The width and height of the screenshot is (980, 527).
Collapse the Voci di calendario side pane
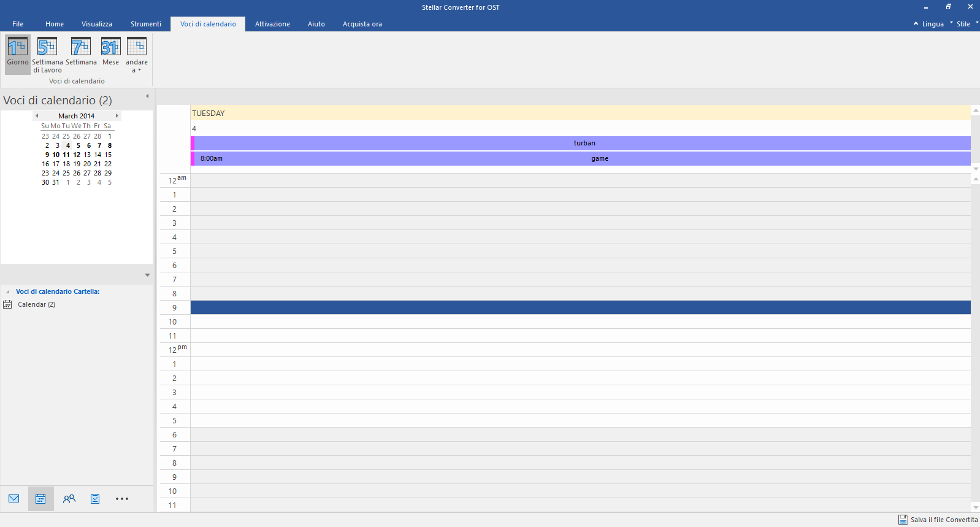147,96
